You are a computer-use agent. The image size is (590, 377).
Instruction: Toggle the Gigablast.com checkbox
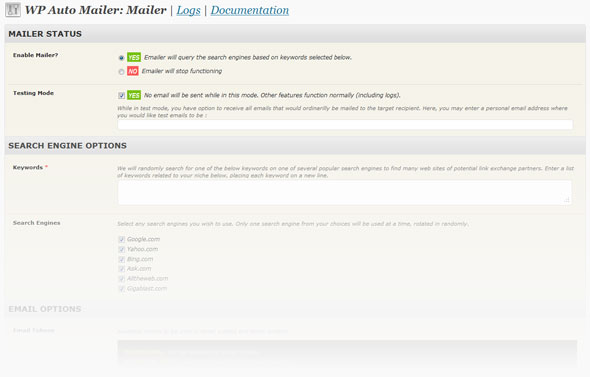pos(122,289)
